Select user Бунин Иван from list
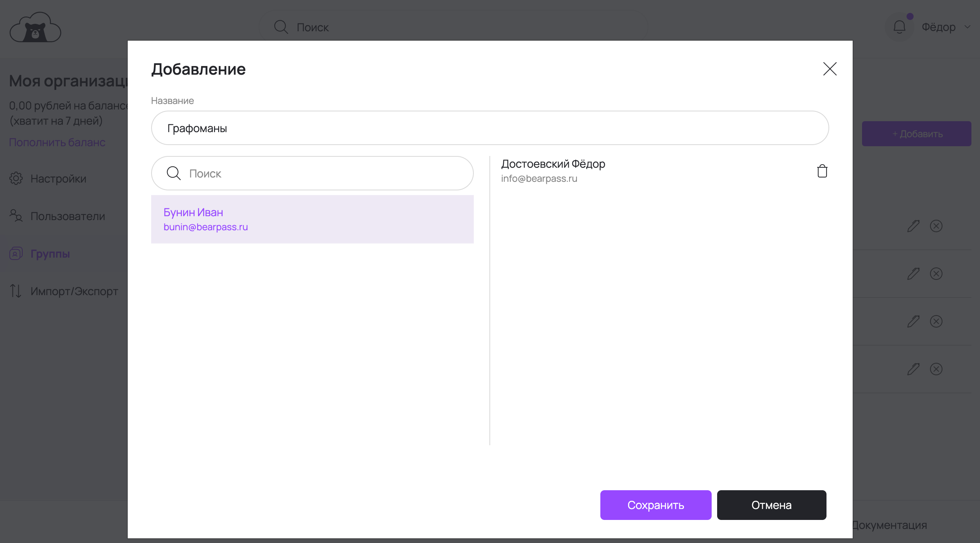Viewport: 980px width, 543px height. coord(312,219)
